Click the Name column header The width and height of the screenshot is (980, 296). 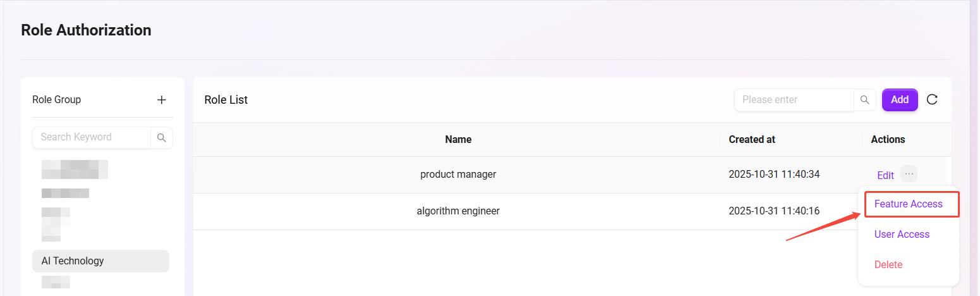[458, 139]
